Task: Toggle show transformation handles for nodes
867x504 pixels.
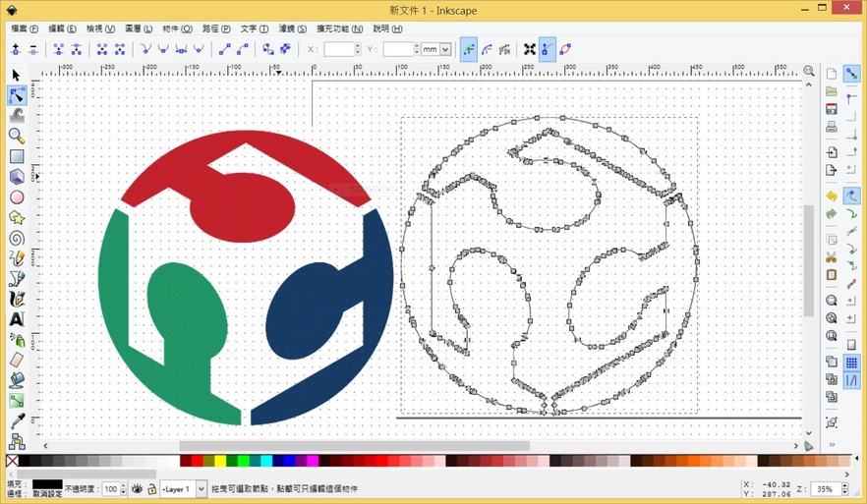Action: coord(530,49)
